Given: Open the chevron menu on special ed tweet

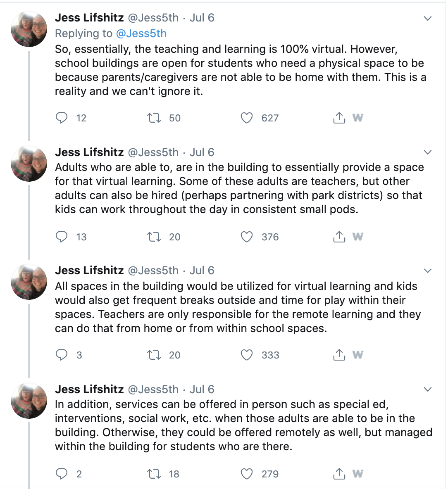Looking at the screenshot, I should click(428, 389).
